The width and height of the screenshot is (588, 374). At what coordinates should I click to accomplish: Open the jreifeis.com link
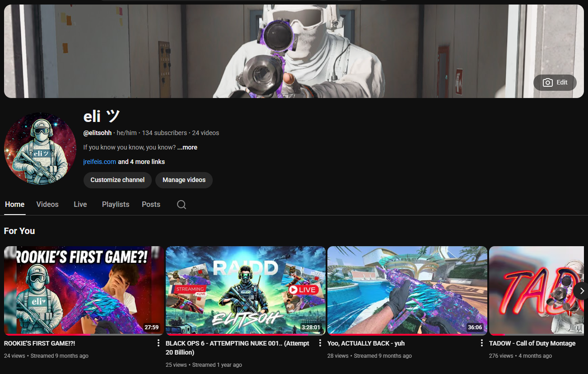[x=100, y=162]
